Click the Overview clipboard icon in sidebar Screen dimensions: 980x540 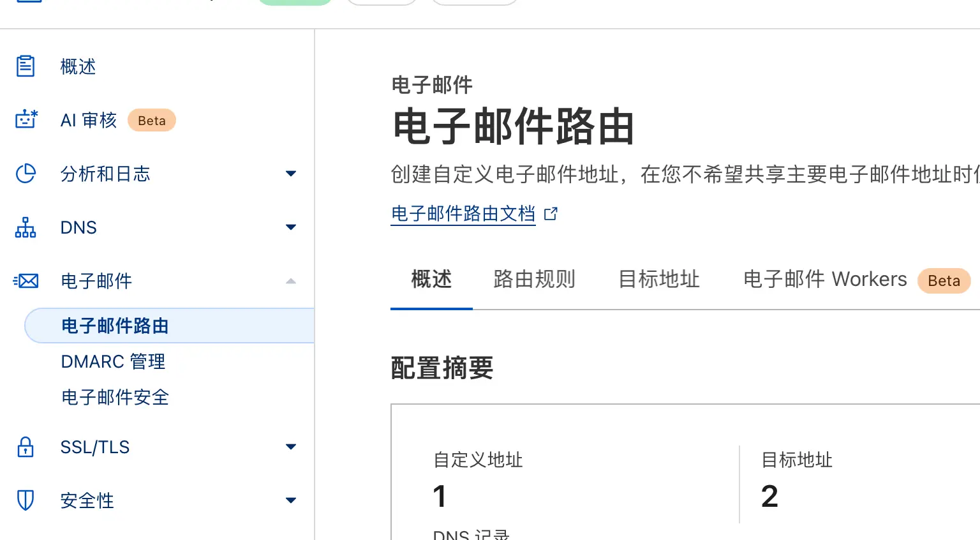[x=26, y=66]
